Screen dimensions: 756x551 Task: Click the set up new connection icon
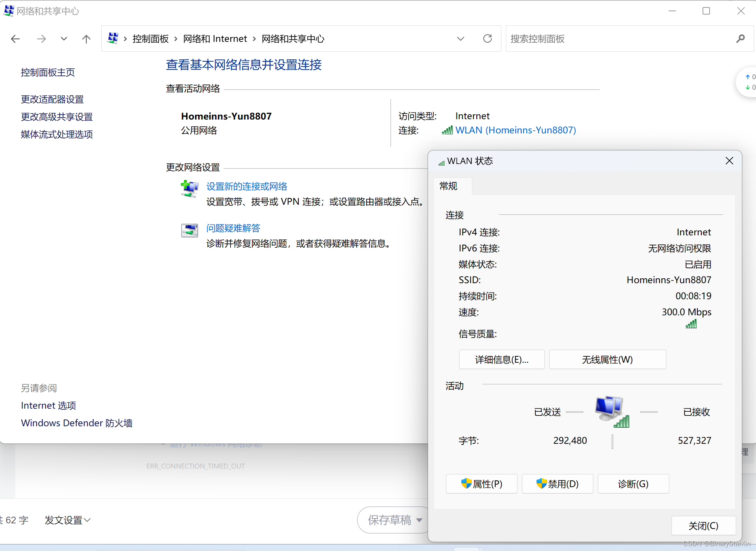190,189
